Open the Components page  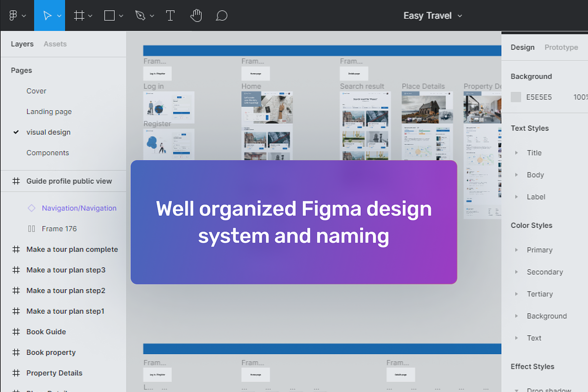[48, 153]
